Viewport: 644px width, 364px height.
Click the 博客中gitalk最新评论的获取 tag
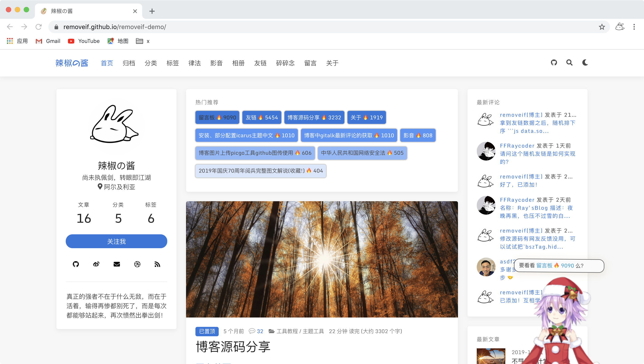click(349, 135)
